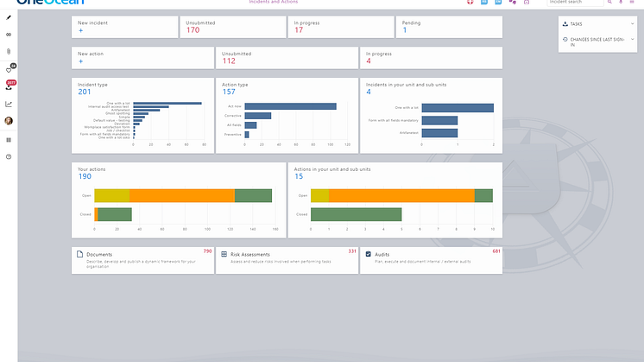Viewport: 644px width, 362px height.
Task: Click the infinity link icon in left sidebar
Action: click(9, 35)
